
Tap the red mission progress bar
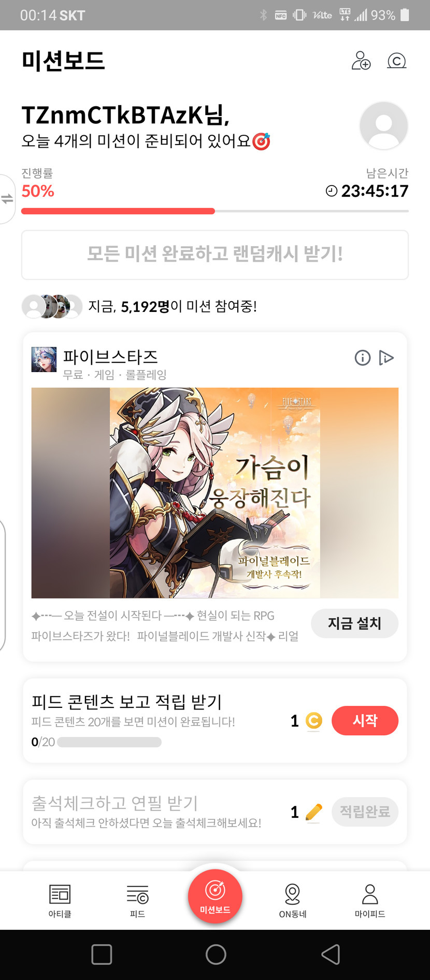coord(118,211)
